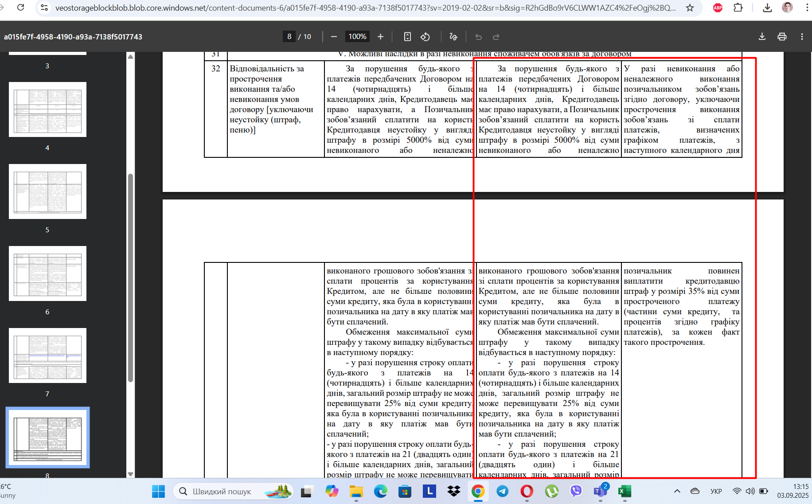
Task: Open Microsoft Teams from the taskbar
Action: click(601, 491)
